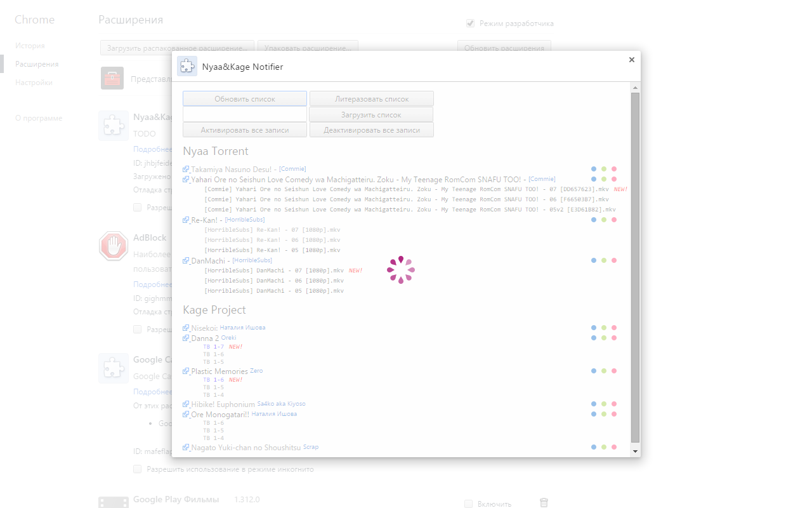
Task: Click '[HorribleSubs] Re-Kan! - 06 [1080p].mkv' entry
Action: pos(272,240)
